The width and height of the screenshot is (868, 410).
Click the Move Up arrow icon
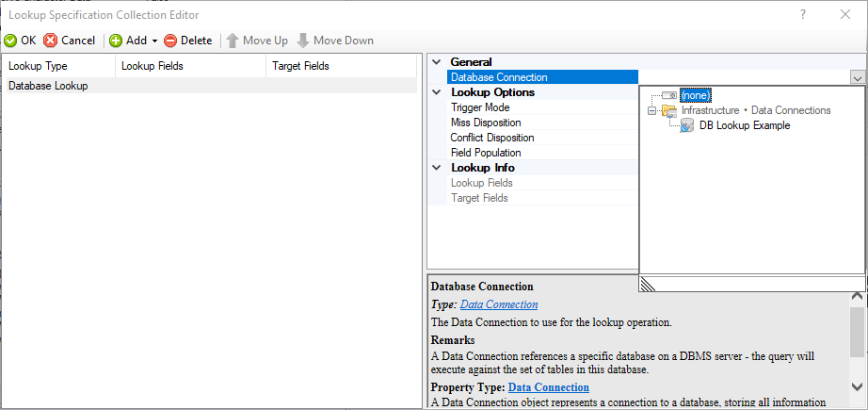pos(232,41)
